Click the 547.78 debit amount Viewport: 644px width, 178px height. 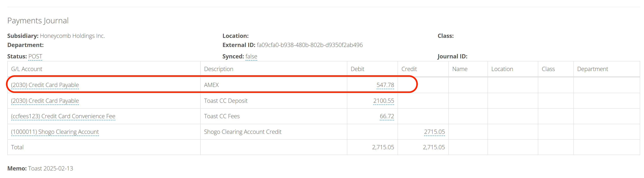385,85
